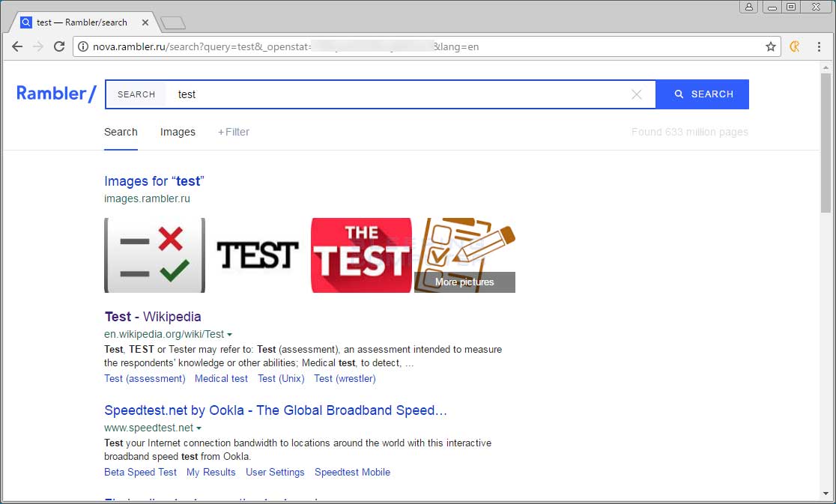Open the User Settings sublink
Viewport: 836px width, 504px height.
(x=275, y=472)
